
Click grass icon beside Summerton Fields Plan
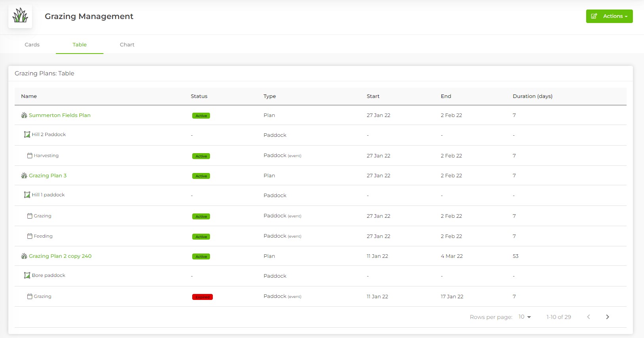tap(24, 115)
